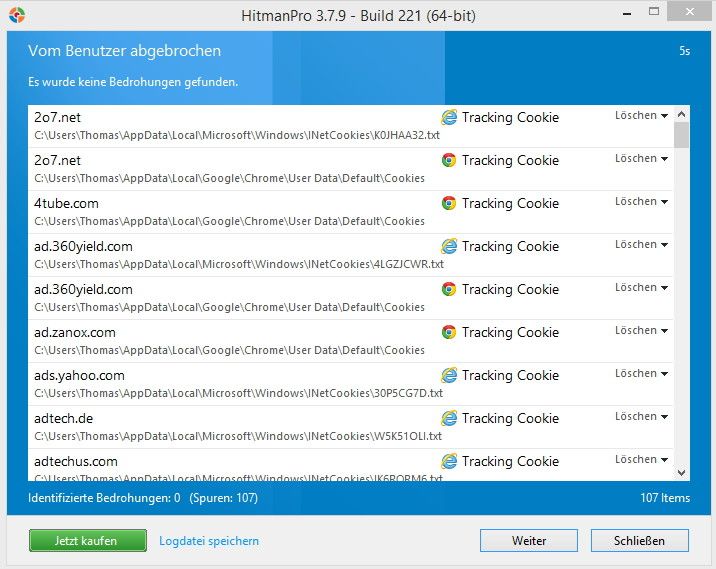This screenshot has width=716, height=569.
Task: Click path ending in 4LGZJCWR.txt
Action: tap(239, 264)
